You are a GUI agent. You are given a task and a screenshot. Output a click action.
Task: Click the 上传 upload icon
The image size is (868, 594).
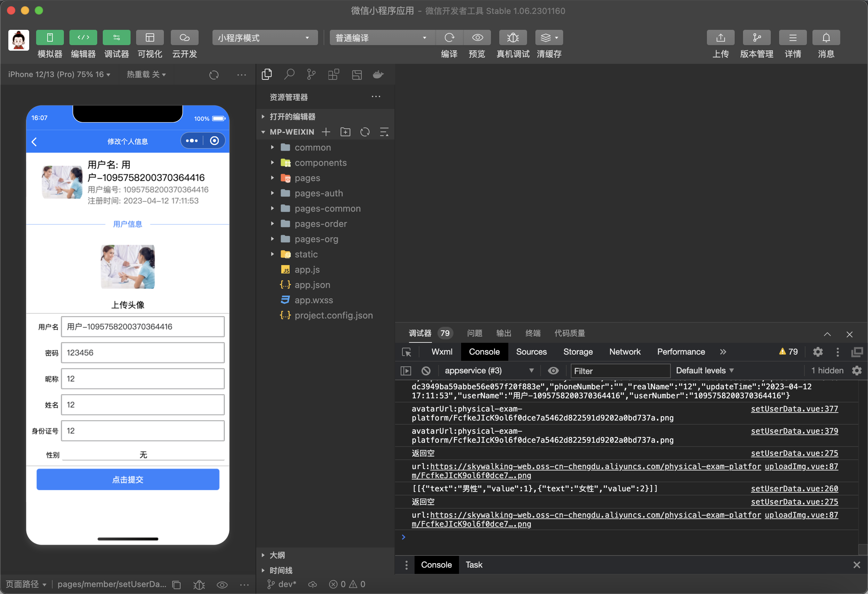click(x=720, y=37)
